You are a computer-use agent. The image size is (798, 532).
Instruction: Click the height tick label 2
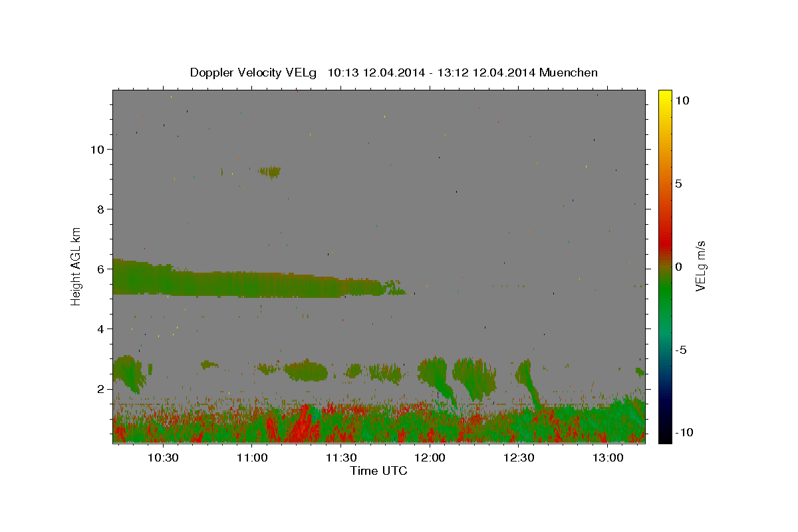point(101,389)
